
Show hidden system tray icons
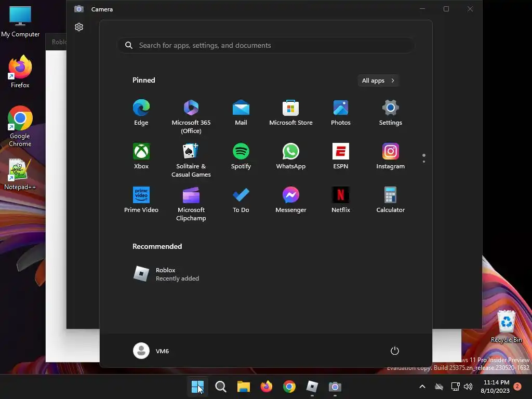coord(422,387)
